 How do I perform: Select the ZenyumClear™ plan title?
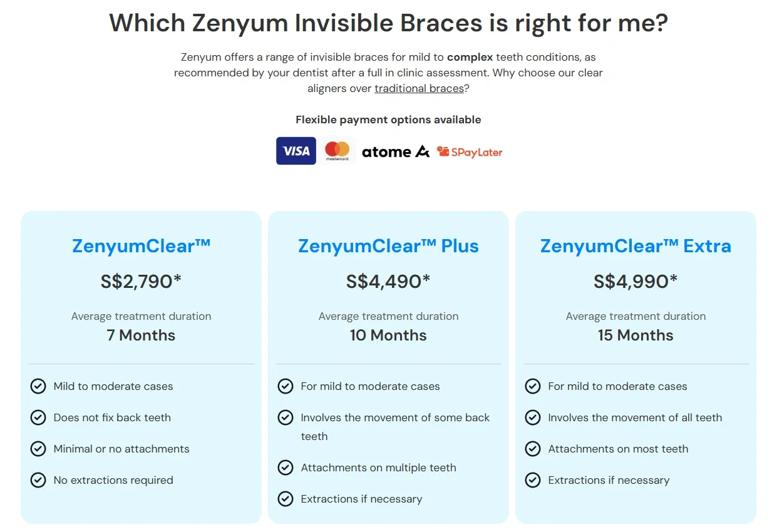(x=141, y=246)
